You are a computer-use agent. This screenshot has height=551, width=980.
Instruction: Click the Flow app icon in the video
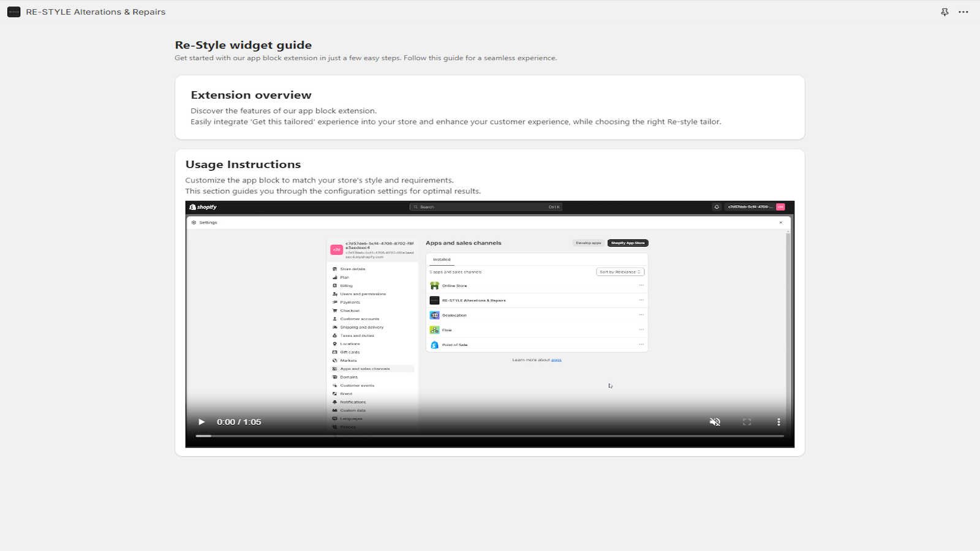click(434, 330)
